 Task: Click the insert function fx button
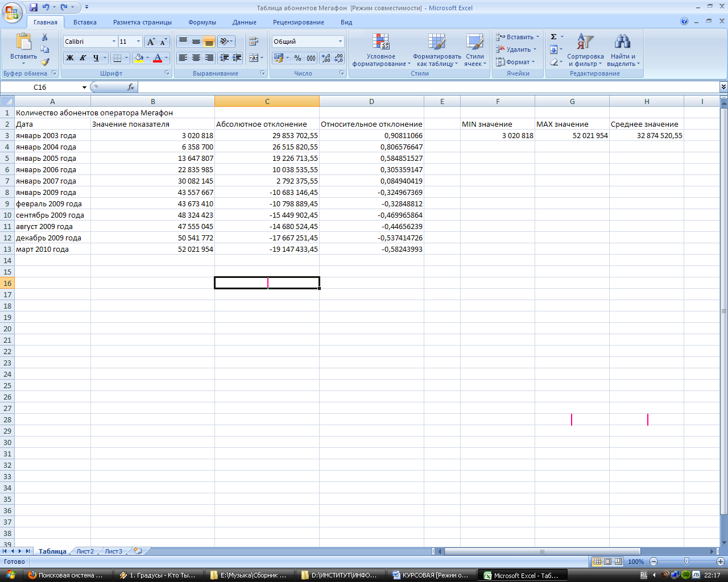point(131,87)
